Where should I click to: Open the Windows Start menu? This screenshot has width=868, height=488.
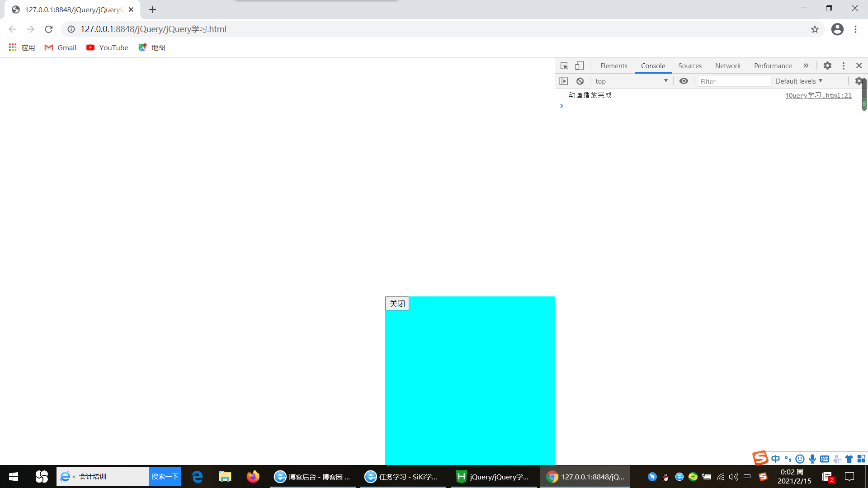[x=14, y=477]
